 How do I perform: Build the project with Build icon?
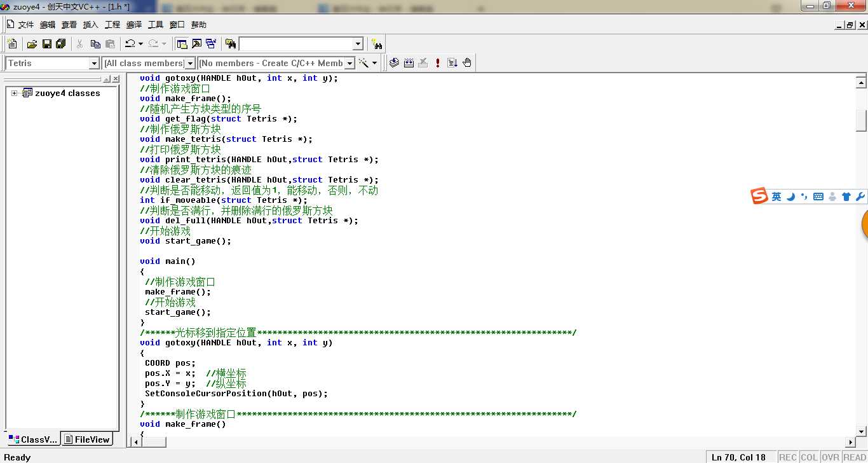[409, 63]
